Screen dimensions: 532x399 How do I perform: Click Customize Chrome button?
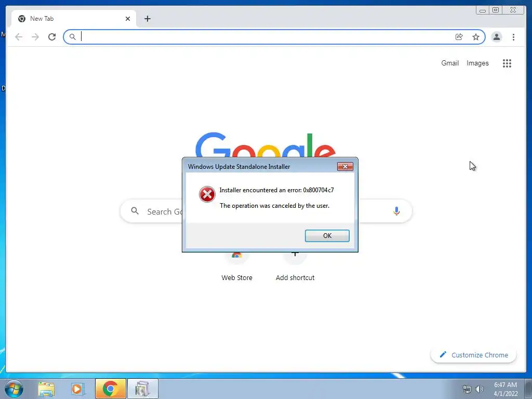click(x=473, y=355)
